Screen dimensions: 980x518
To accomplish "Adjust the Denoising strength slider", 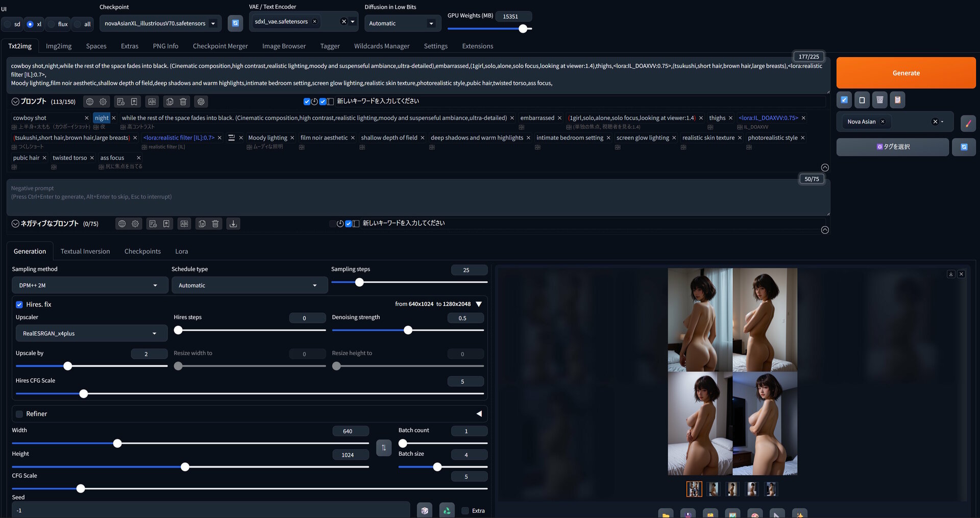I will (x=408, y=330).
